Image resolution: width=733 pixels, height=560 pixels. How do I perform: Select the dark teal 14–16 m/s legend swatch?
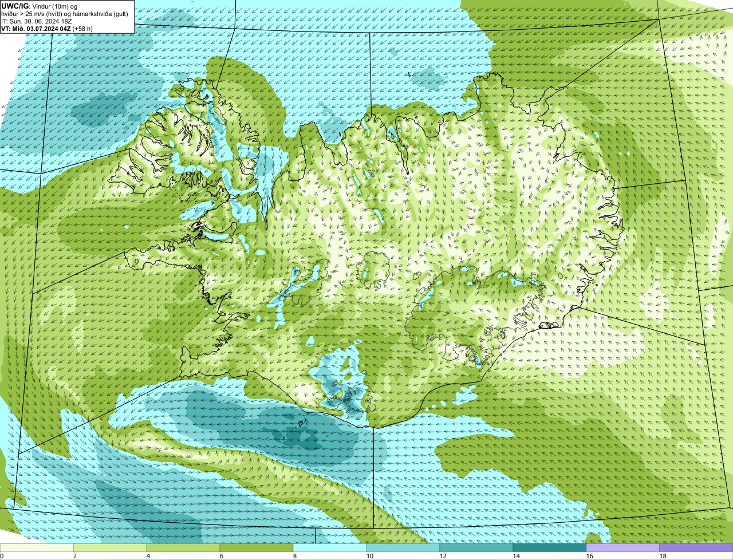(550, 547)
